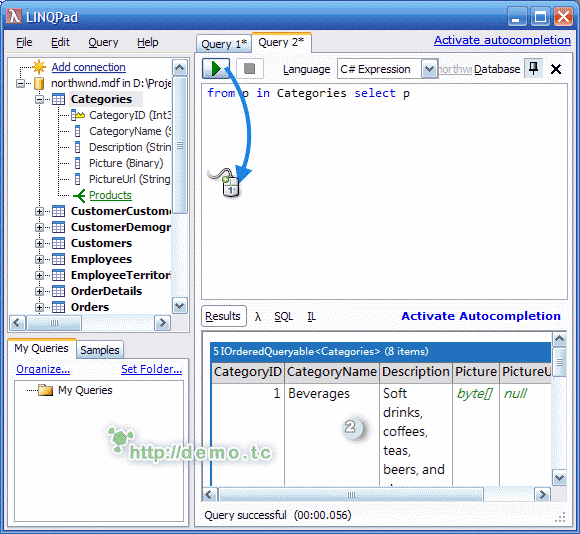This screenshot has width=580, height=534.
Task: Click the CategoryName column icon
Action: click(x=77, y=131)
